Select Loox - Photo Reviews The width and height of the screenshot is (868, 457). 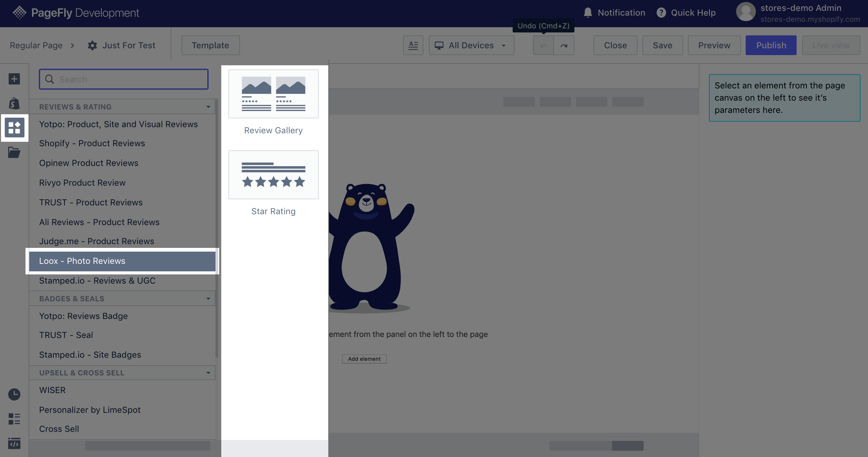click(x=122, y=261)
